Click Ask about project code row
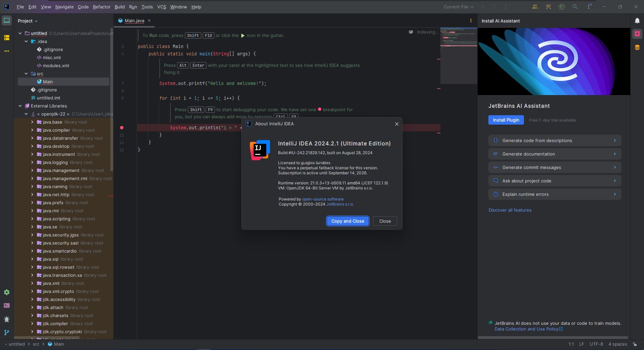Viewport: 644px width, 350px height. click(x=555, y=181)
